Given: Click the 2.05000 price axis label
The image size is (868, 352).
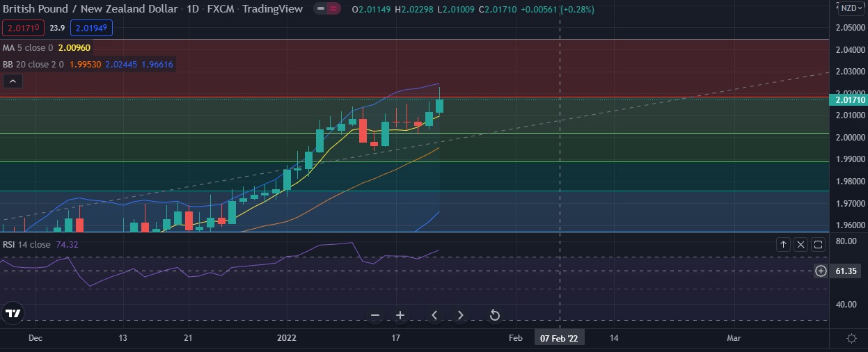Looking at the screenshot, I should coord(851,28).
